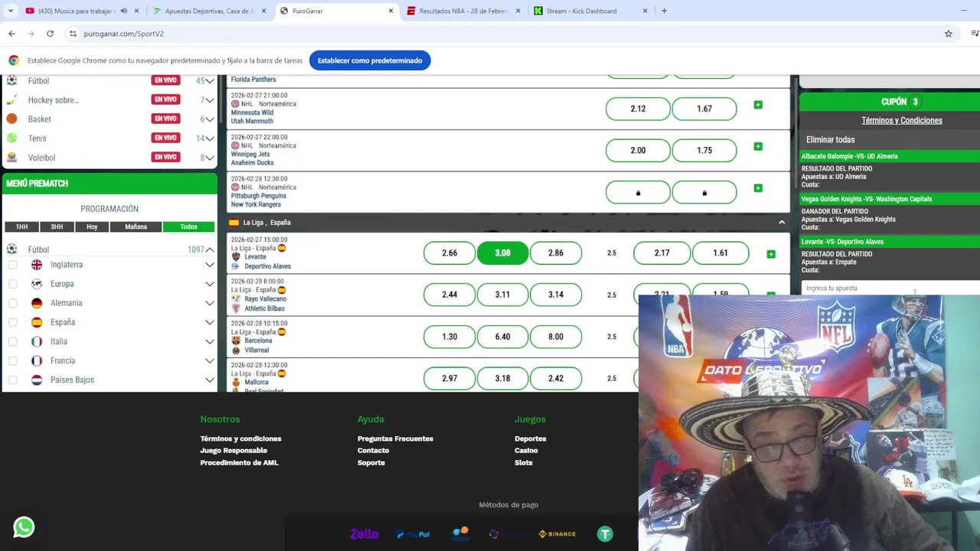Click the Ingresa tu apuesta field
Viewport: 980px width, 551px height.
[890, 288]
